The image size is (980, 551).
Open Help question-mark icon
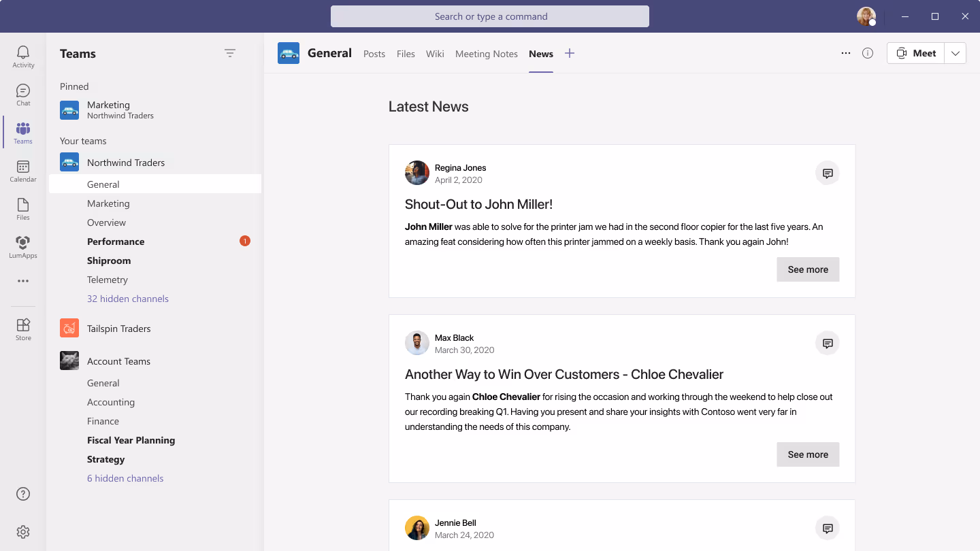pyautogui.click(x=23, y=494)
